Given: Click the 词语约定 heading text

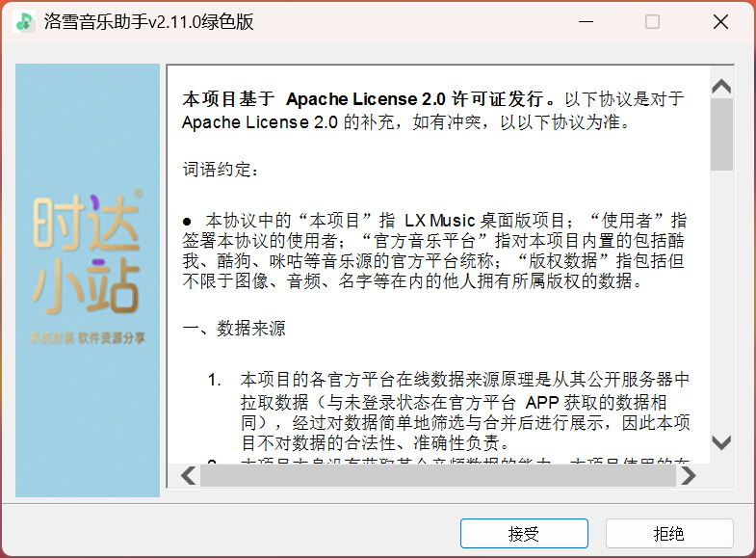Looking at the screenshot, I should pyautogui.click(x=221, y=170).
